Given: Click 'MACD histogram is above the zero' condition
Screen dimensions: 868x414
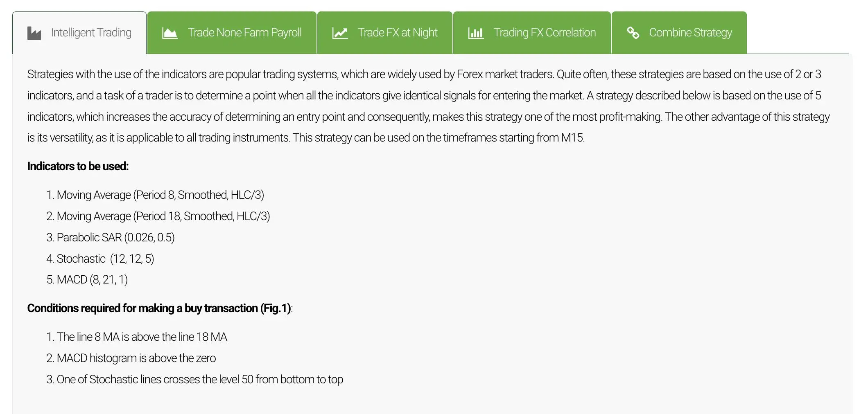Looking at the screenshot, I should [131, 358].
